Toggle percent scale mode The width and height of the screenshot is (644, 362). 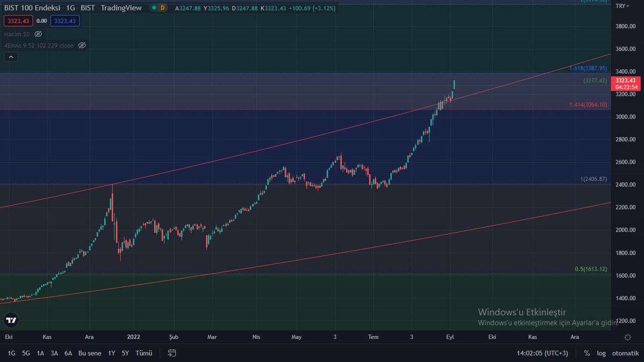click(587, 353)
